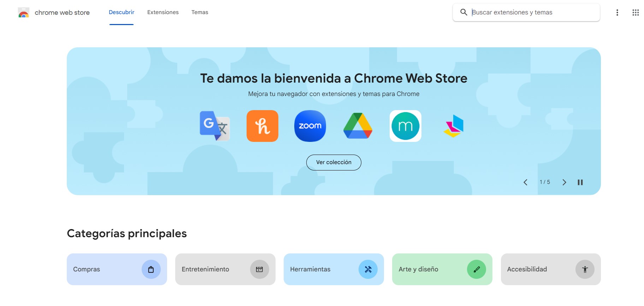Click the tools icon in Herramientas
Image resolution: width=644 pixels, height=306 pixels.
tap(368, 269)
